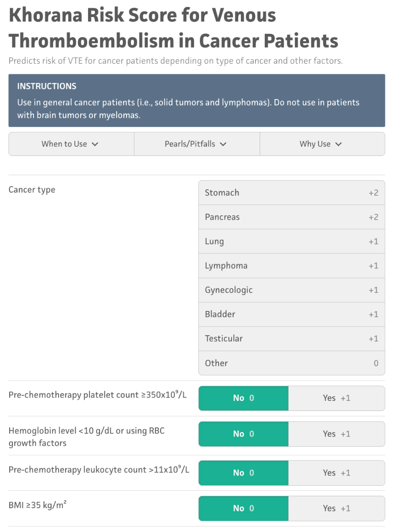The height and width of the screenshot is (532, 395).
Task: Expand the Why Use section
Action: (322, 144)
